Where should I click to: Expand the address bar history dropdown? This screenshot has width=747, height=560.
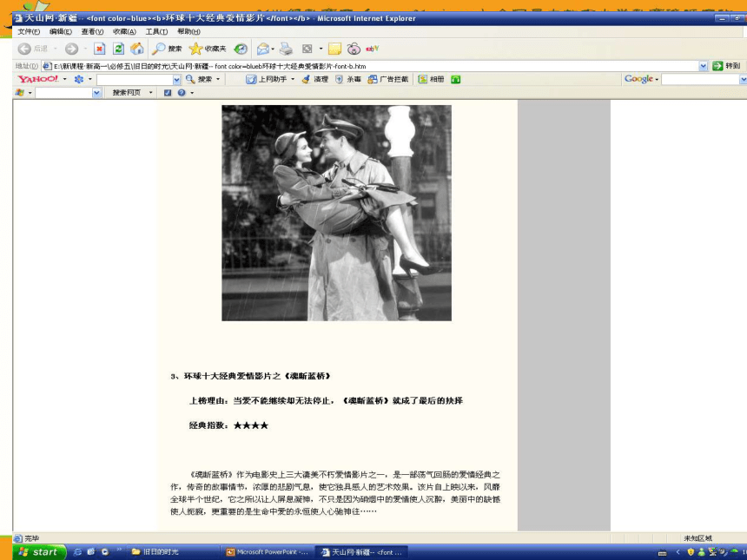coord(704,66)
